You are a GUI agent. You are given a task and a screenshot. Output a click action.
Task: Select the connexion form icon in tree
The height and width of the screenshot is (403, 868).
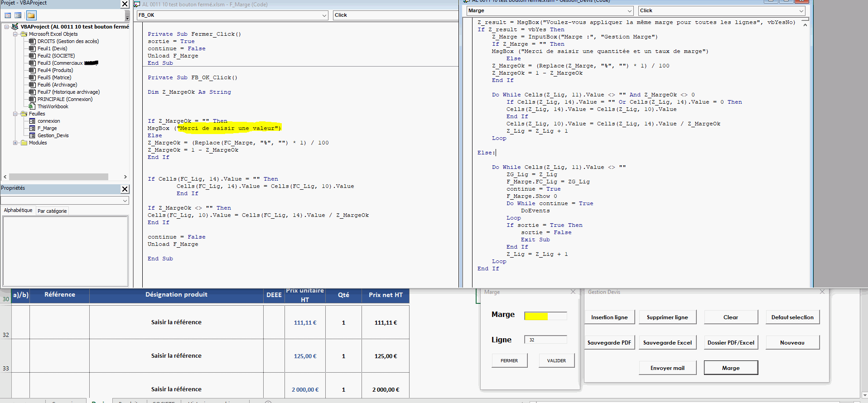pos(32,121)
